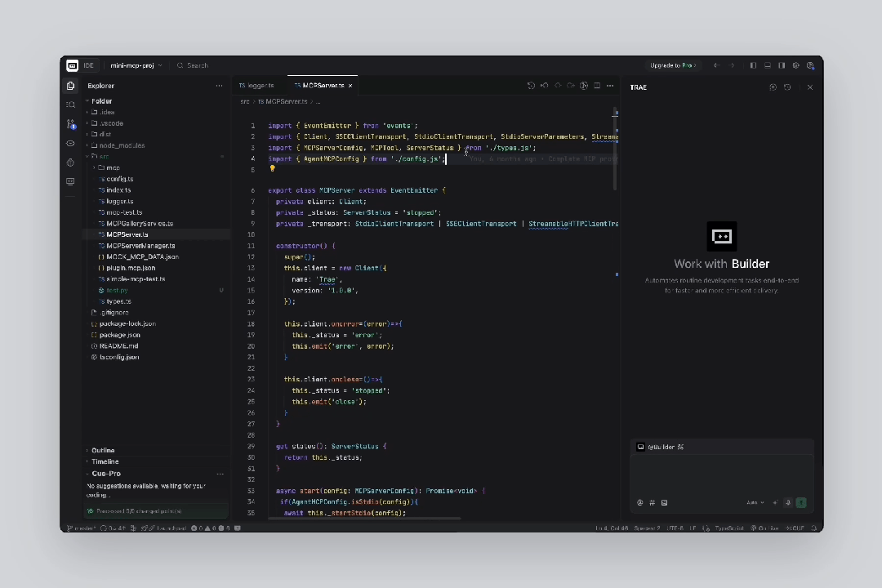Close the MCPServer.ts tab
The width and height of the screenshot is (882, 588).
350,86
